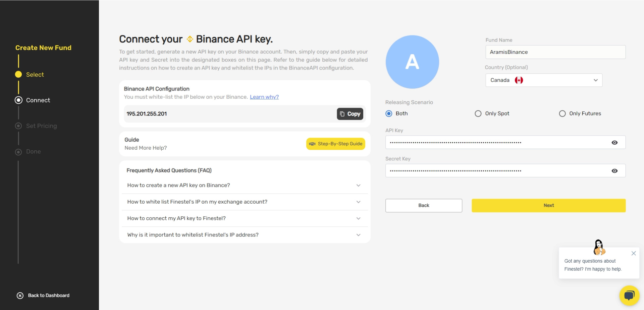
Task: Click the Secret Key input field
Action: pos(505,171)
